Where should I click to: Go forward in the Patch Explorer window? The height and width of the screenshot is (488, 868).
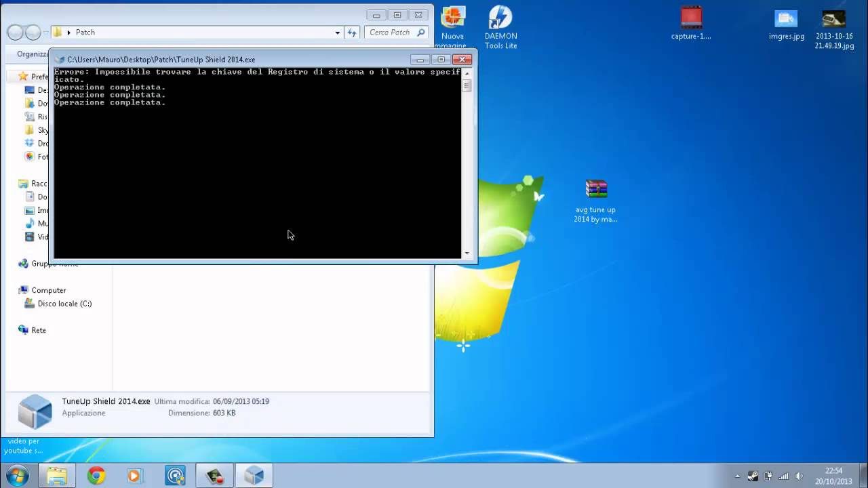33,32
